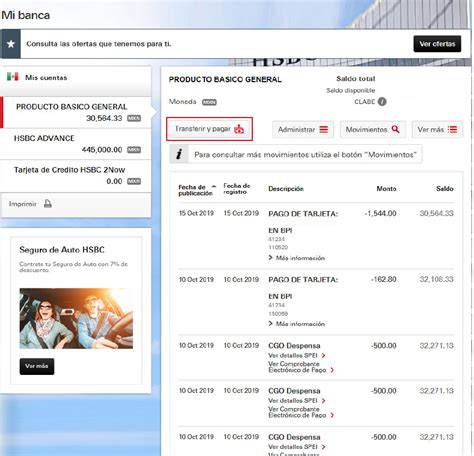Click Saldo disponible label

click(x=351, y=90)
